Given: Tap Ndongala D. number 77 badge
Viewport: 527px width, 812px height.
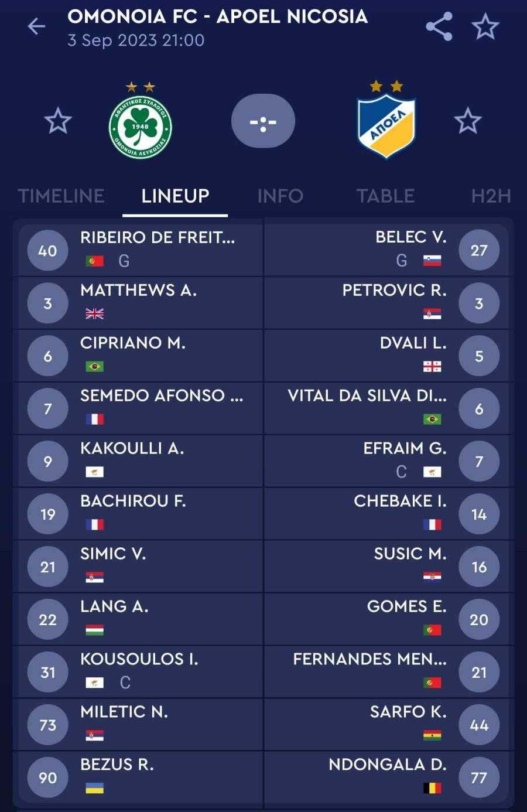Looking at the screenshot, I should click(479, 777).
